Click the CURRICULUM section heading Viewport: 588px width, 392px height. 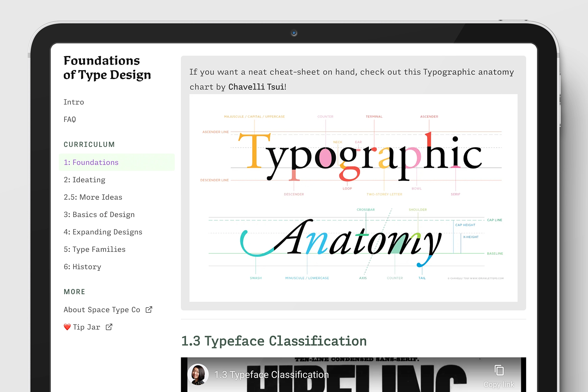(89, 144)
